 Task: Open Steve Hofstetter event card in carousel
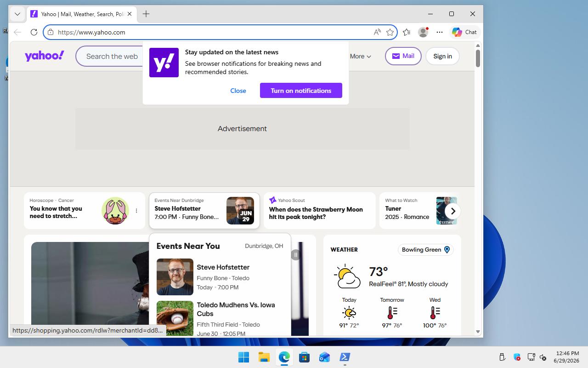204,211
